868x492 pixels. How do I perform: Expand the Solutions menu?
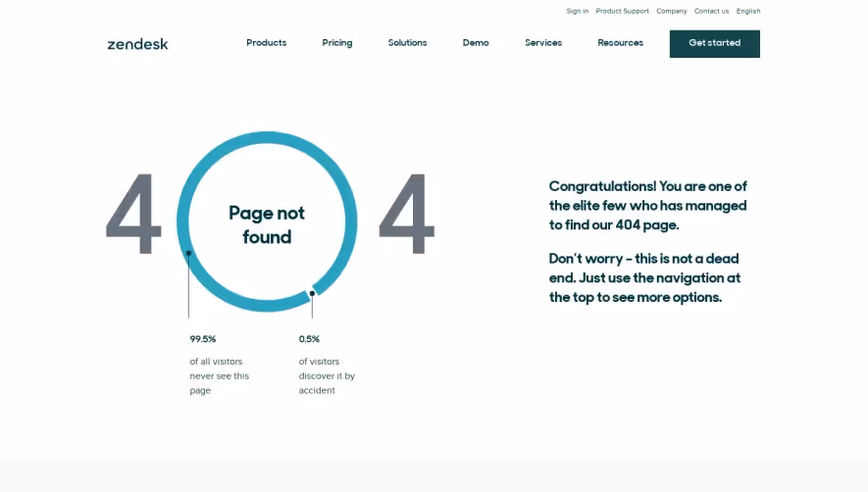click(407, 42)
